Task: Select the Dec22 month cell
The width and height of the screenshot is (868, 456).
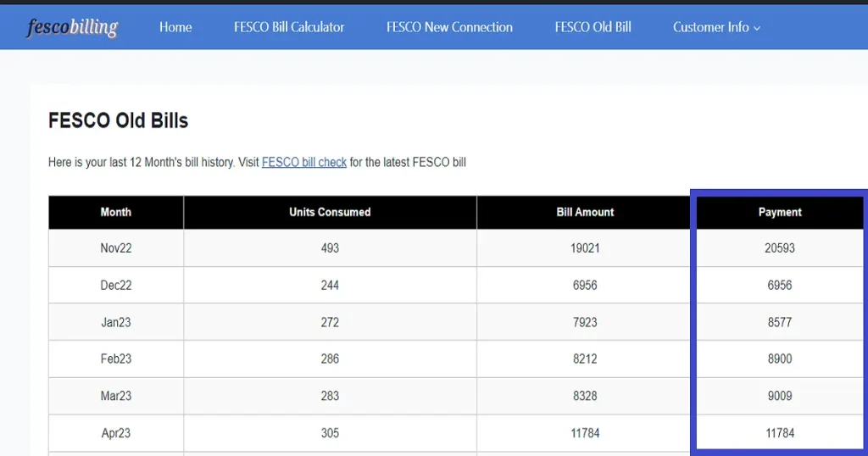Action: [115, 285]
